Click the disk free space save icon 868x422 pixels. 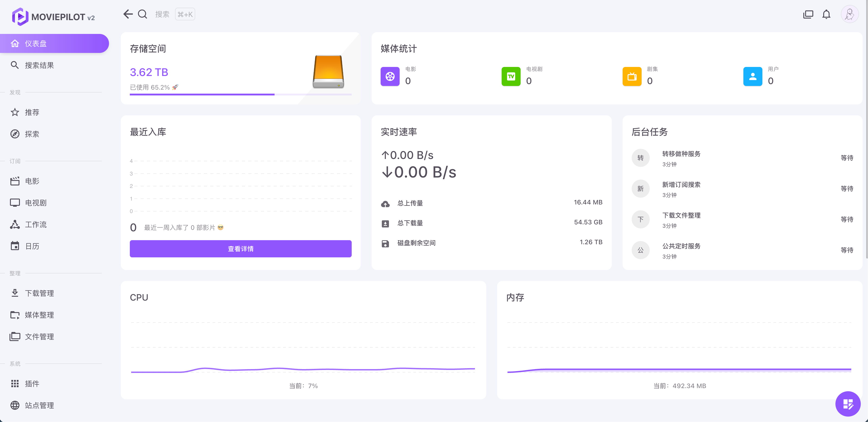point(385,244)
